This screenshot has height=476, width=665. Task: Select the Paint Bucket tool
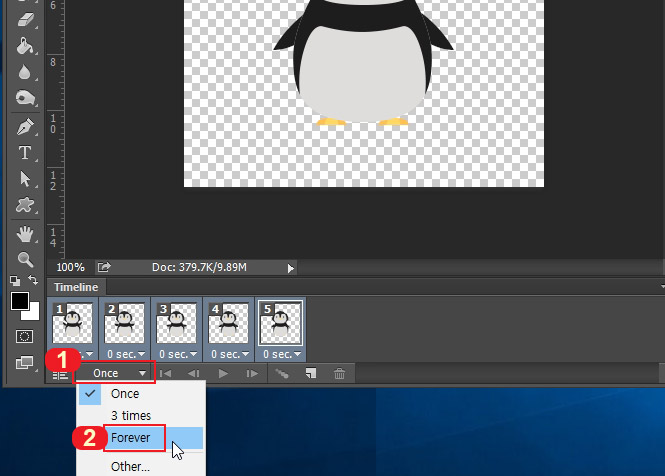pos(25,46)
